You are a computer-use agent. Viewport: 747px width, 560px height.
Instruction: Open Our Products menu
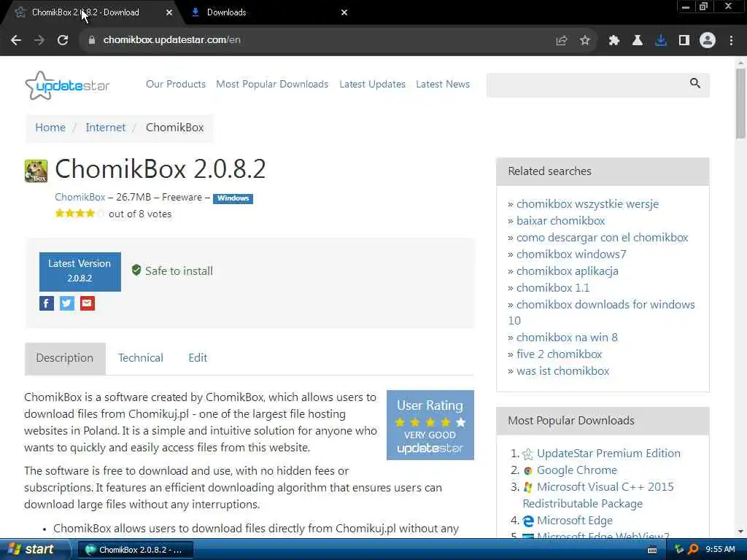176,85
